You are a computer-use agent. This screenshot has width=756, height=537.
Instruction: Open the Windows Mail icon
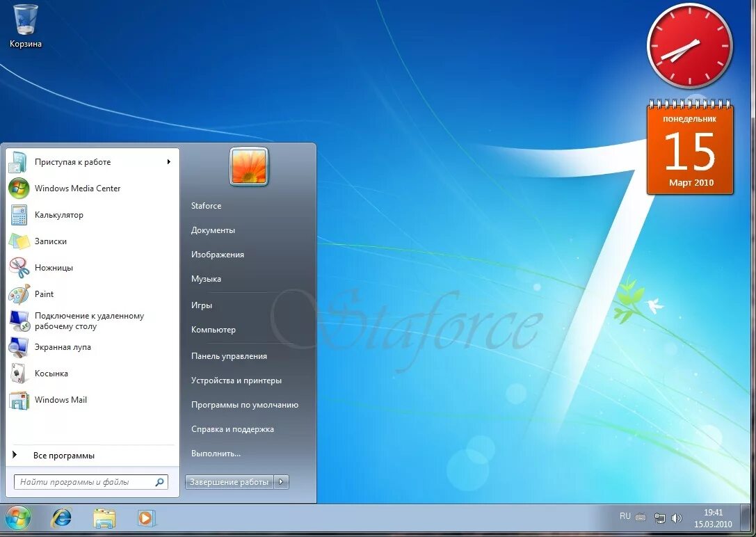(18, 400)
